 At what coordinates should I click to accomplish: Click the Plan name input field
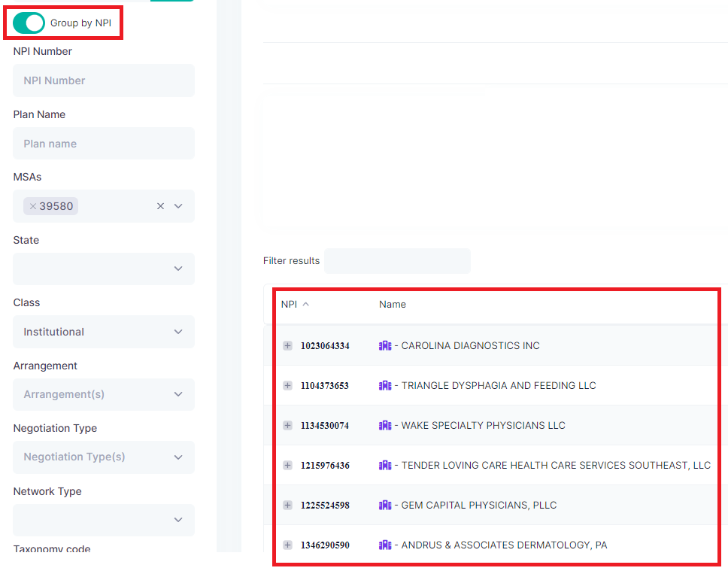pos(104,144)
